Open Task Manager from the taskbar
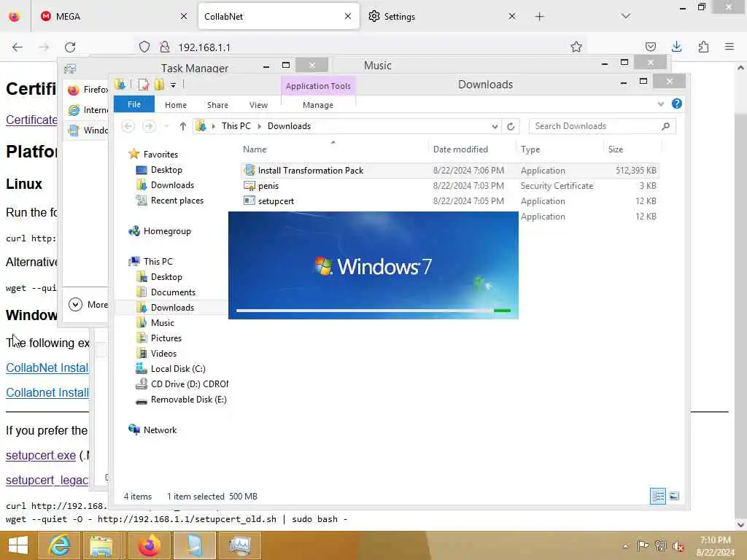Viewport: 747px width, 560px height. 239,545
